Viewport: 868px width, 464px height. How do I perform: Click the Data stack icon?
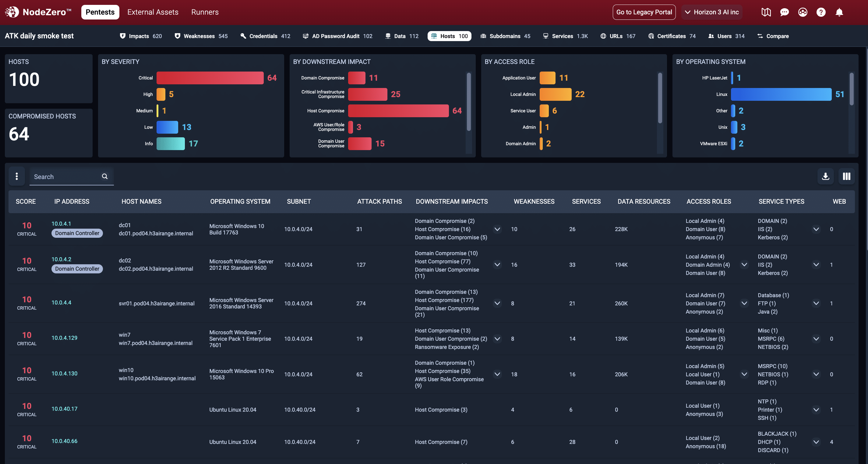(388, 36)
